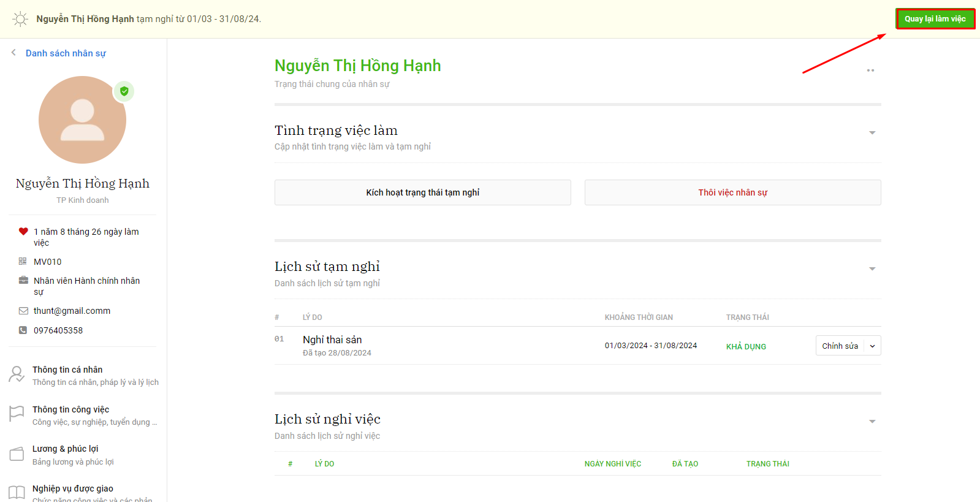This screenshot has height=502, width=980.
Task: Open Nghiệp vụ được giao menu section
Action: (83, 493)
